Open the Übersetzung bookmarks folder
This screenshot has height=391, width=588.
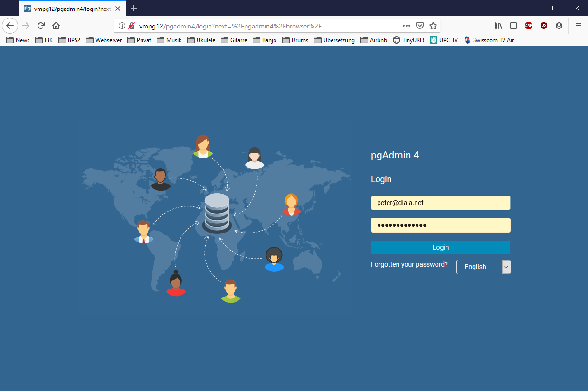point(334,40)
